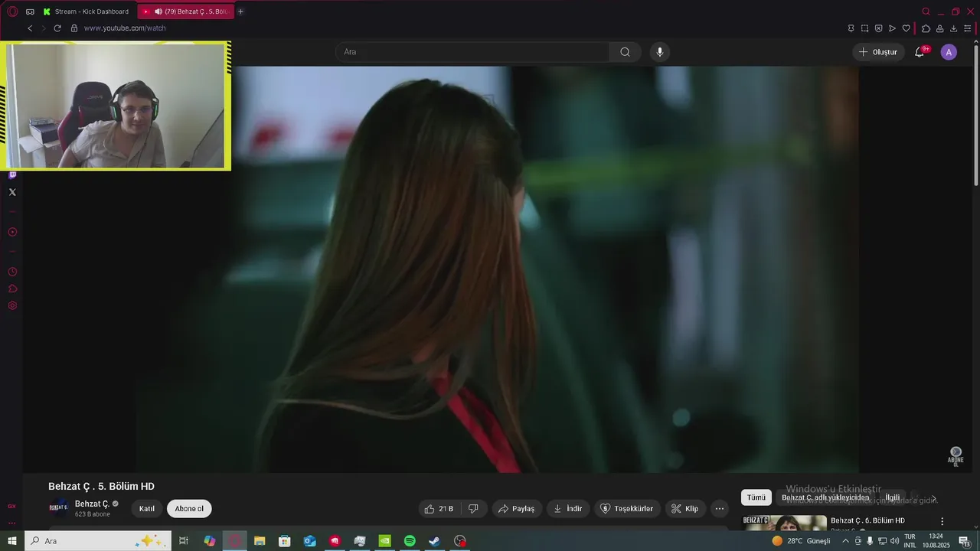This screenshot has height=551, width=980.
Task: Open File Explorer from the taskbar
Action: tap(260, 541)
